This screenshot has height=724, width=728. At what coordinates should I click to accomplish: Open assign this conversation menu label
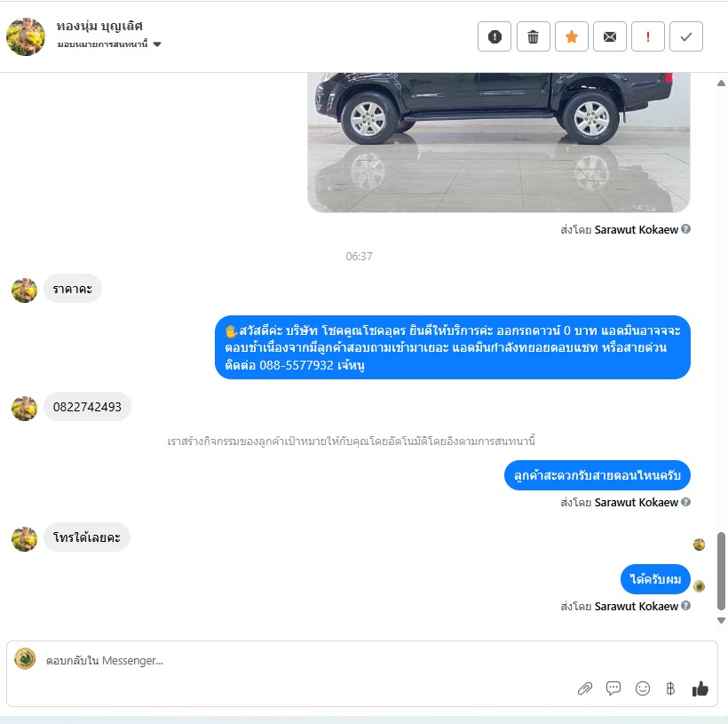point(103,44)
